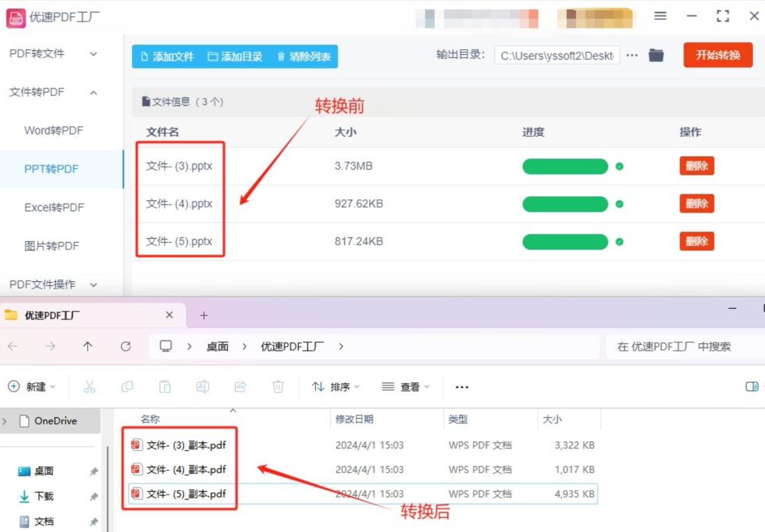765x532 pixels.
Task: Click the Cut scissors icon
Action: coord(90,387)
